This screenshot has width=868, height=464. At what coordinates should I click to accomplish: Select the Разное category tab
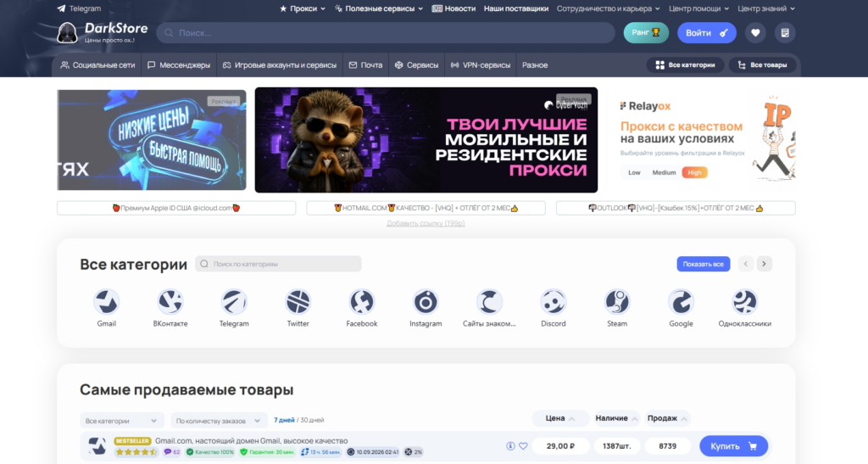point(535,64)
